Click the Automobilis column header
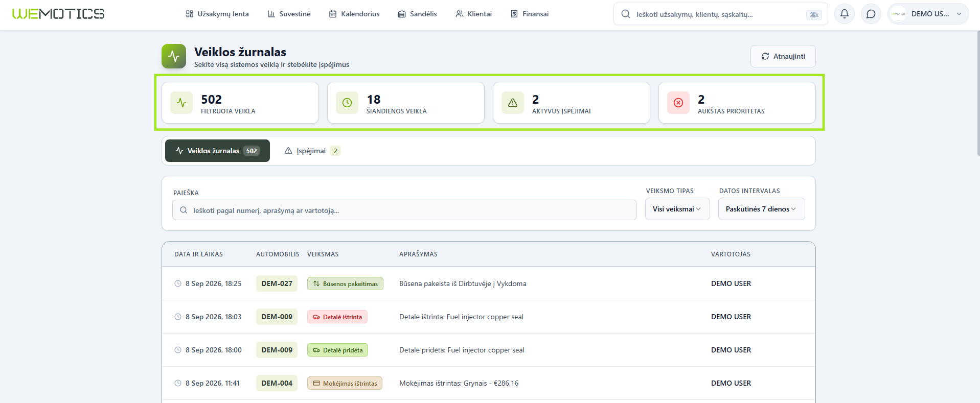980x403 pixels. [x=278, y=254]
